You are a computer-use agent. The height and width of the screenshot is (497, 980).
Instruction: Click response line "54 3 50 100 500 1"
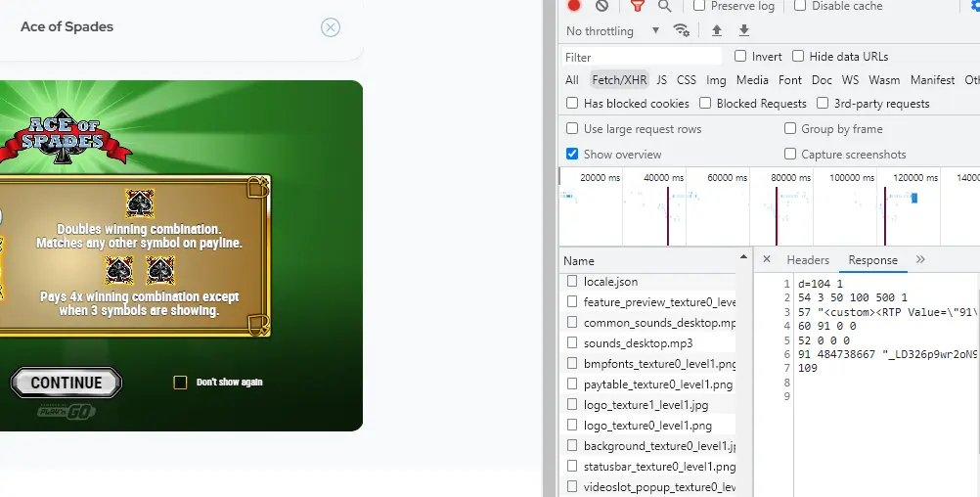tap(853, 297)
